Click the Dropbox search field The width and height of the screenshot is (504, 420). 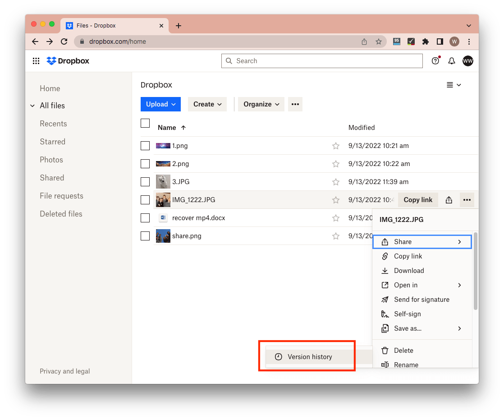(x=322, y=61)
